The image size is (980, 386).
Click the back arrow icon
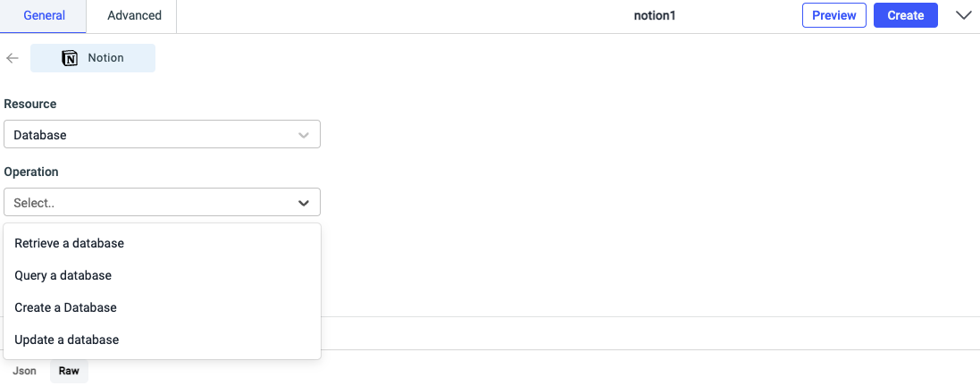13,58
